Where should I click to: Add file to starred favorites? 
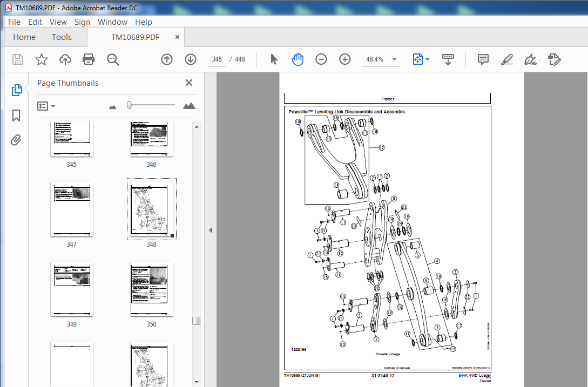42,59
